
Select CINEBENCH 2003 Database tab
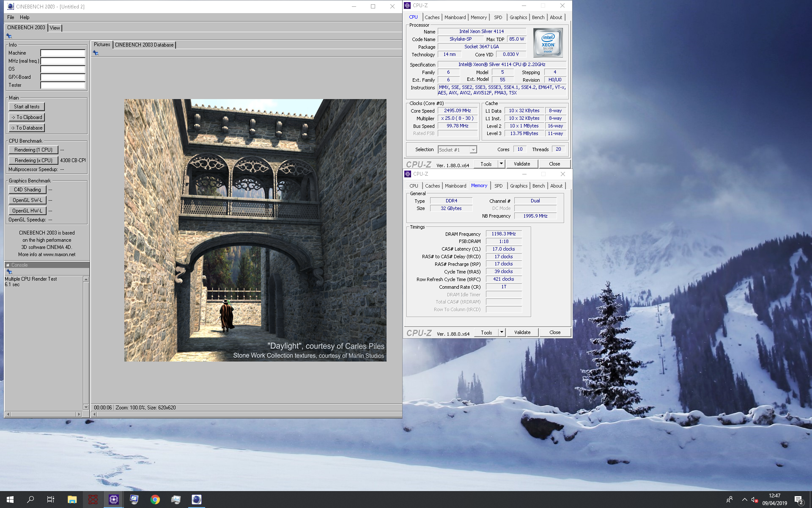[x=144, y=45]
